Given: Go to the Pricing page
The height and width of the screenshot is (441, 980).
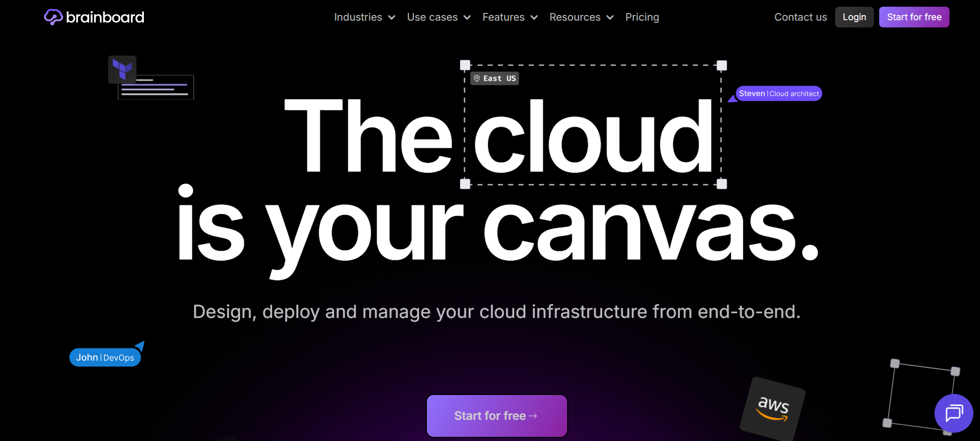Looking at the screenshot, I should (x=642, y=17).
